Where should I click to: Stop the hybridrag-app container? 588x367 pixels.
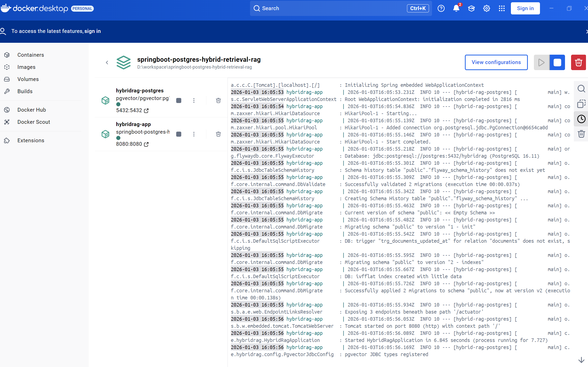pos(179,134)
